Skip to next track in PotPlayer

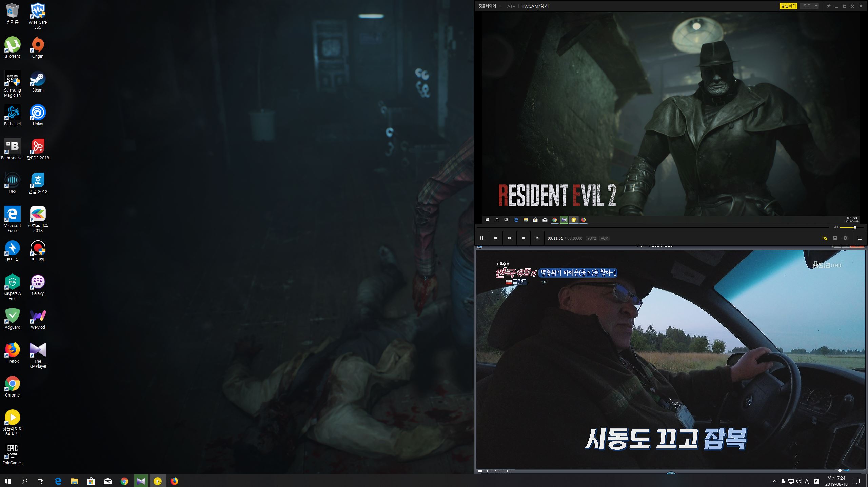point(523,238)
